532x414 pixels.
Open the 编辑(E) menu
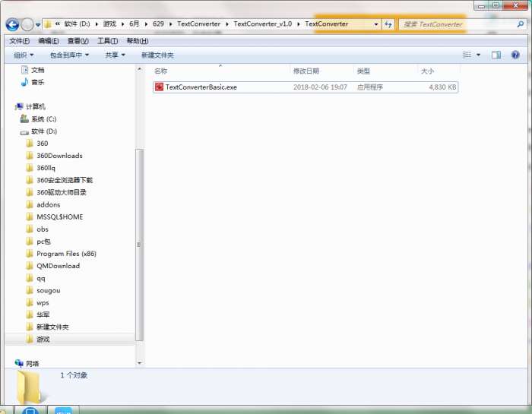click(48, 41)
